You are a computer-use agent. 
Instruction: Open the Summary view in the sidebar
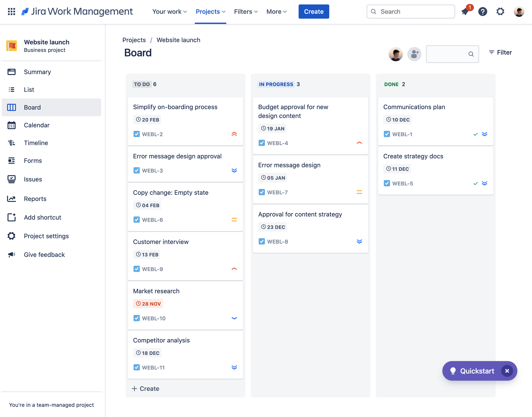[37, 72]
